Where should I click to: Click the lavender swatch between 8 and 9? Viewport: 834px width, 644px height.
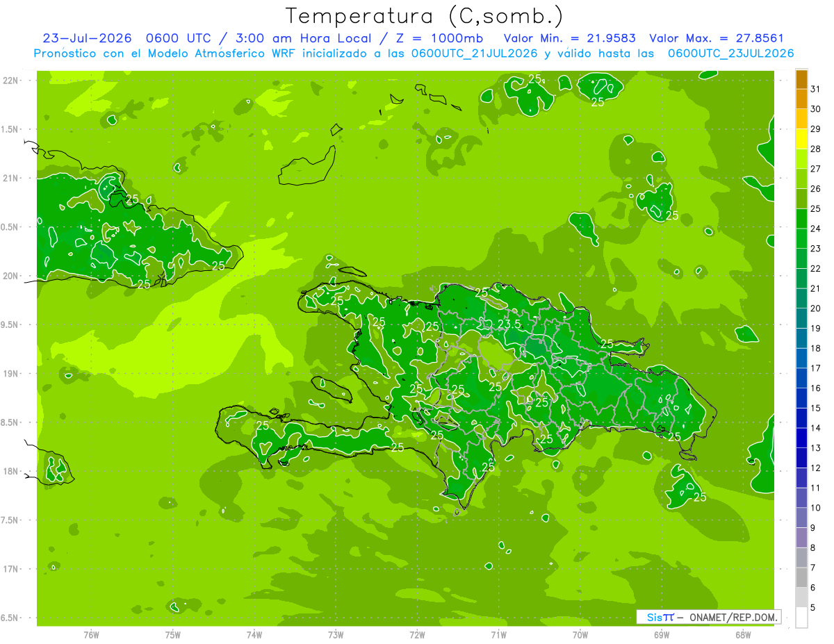pyautogui.click(x=801, y=538)
